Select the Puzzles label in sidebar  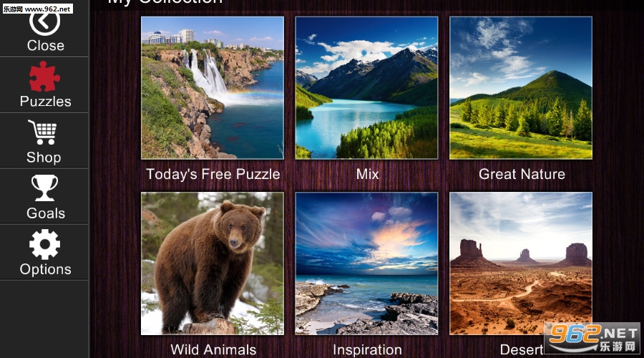click(45, 102)
